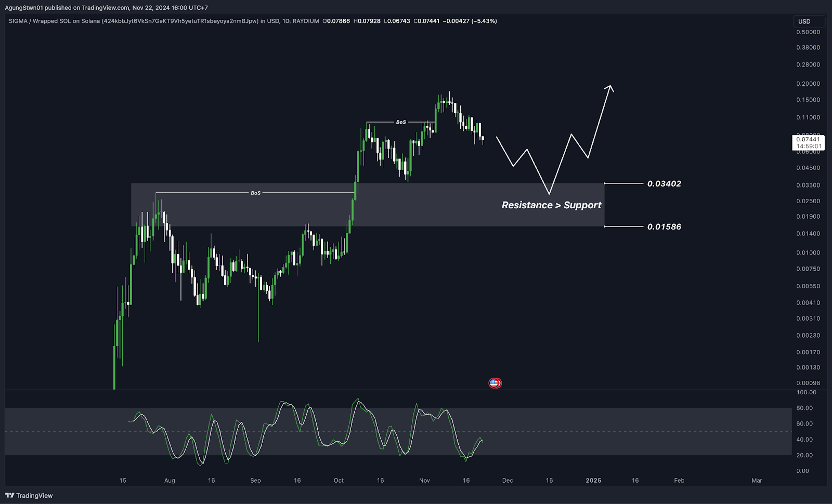Select the close value C0.07441

point(426,21)
